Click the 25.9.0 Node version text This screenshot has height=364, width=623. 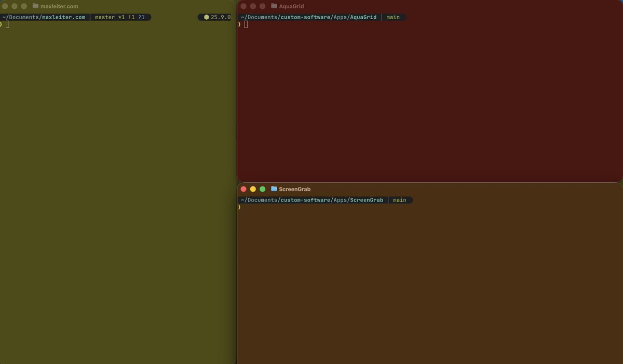click(x=221, y=17)
